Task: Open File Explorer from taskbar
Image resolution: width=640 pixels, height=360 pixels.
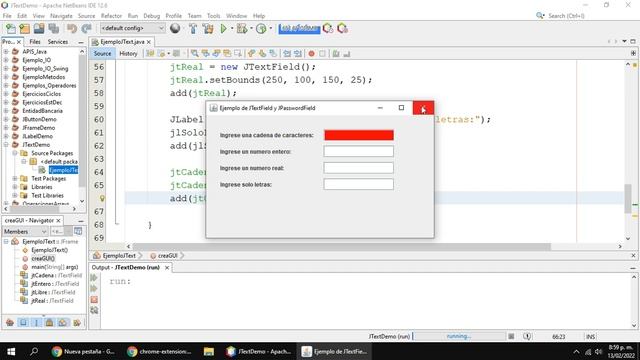Action: tap(209, 351)
